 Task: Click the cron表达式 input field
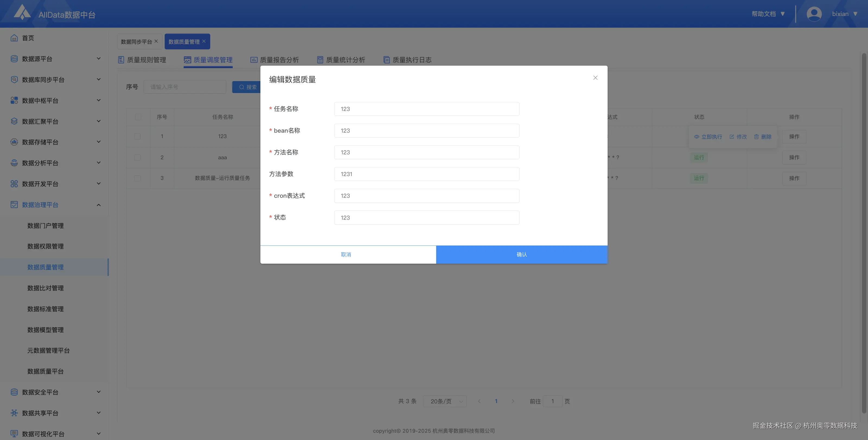(426, 196)
